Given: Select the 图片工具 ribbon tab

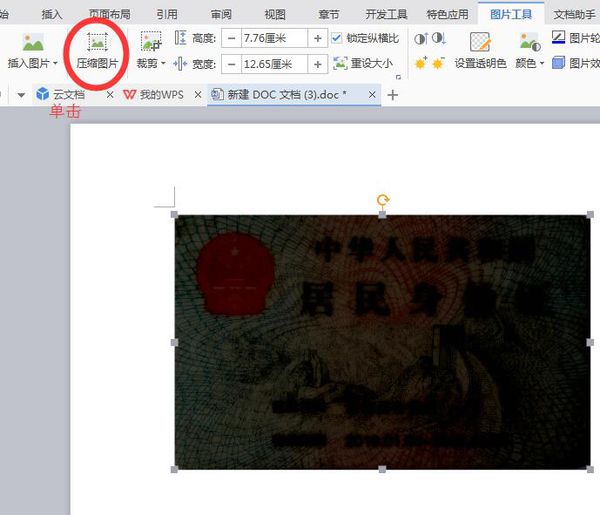Looking at the screenshot, I should [x=511, y=15].
